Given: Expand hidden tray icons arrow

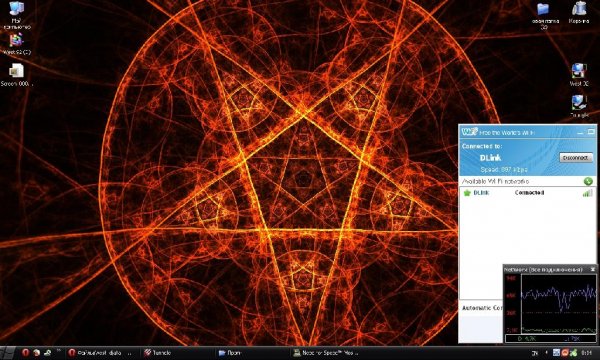Looking at the screenshot, I should click(546, 352).
